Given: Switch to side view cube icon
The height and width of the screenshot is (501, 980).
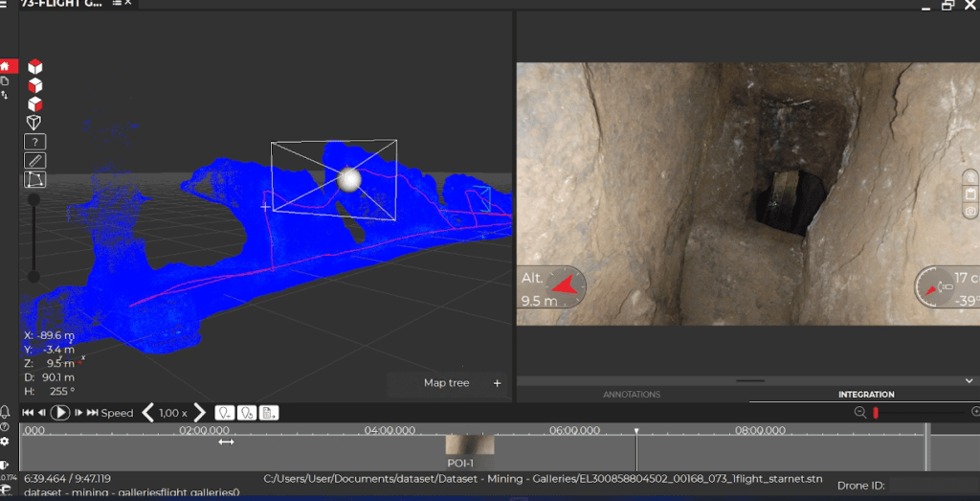Looking at the screenshot, I should pyautogui.click(x=35, y=103).
